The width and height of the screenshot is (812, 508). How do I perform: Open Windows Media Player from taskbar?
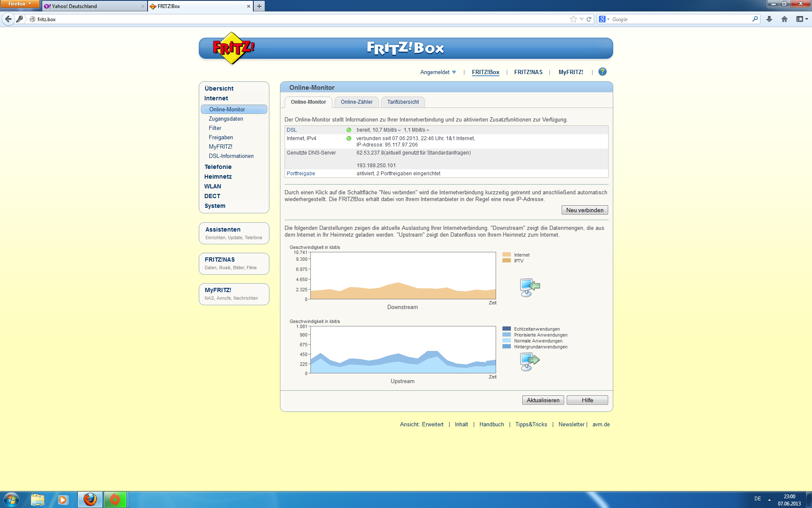[63, 500]
